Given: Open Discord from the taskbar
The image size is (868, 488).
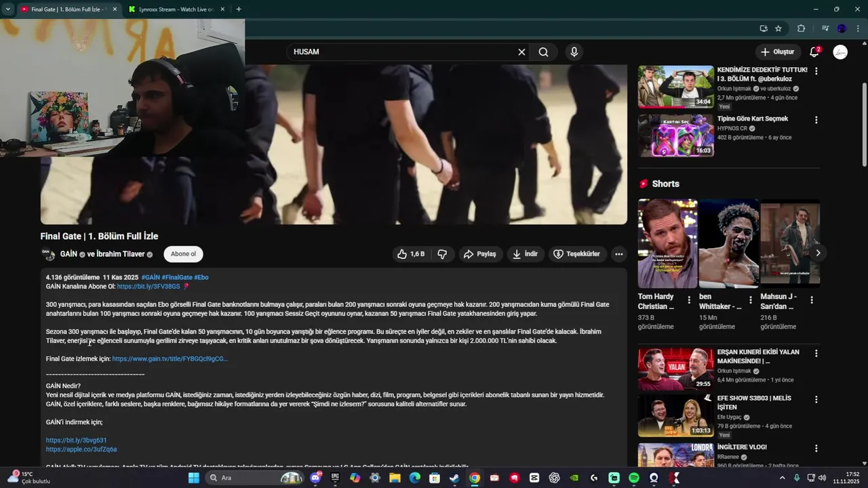Looking at the screenshot, I should [315, 478].
